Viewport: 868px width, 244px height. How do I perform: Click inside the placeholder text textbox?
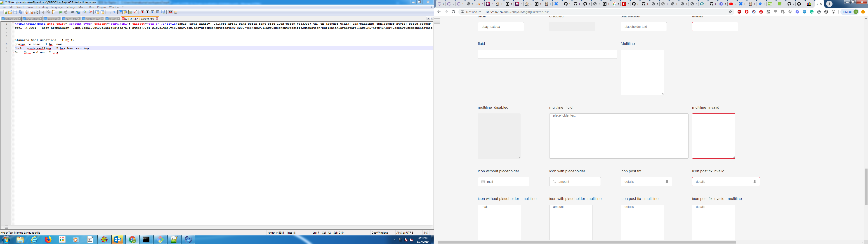click(x=643, y=27)
